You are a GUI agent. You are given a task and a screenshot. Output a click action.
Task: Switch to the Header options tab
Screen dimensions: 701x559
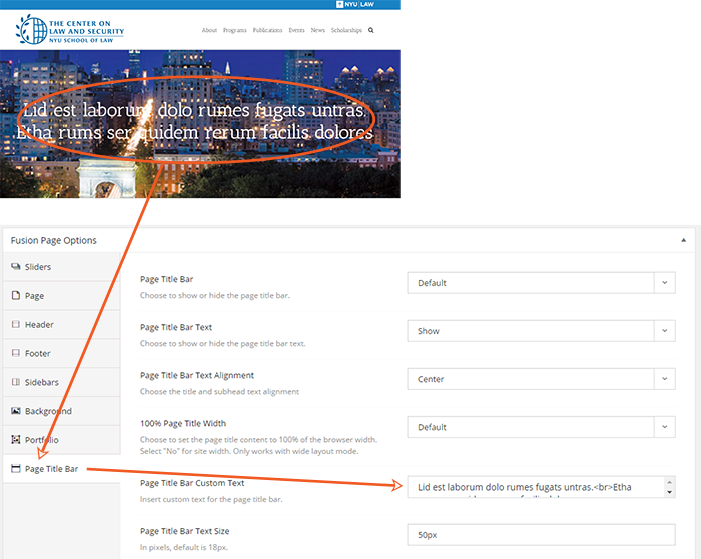(62, 325)
